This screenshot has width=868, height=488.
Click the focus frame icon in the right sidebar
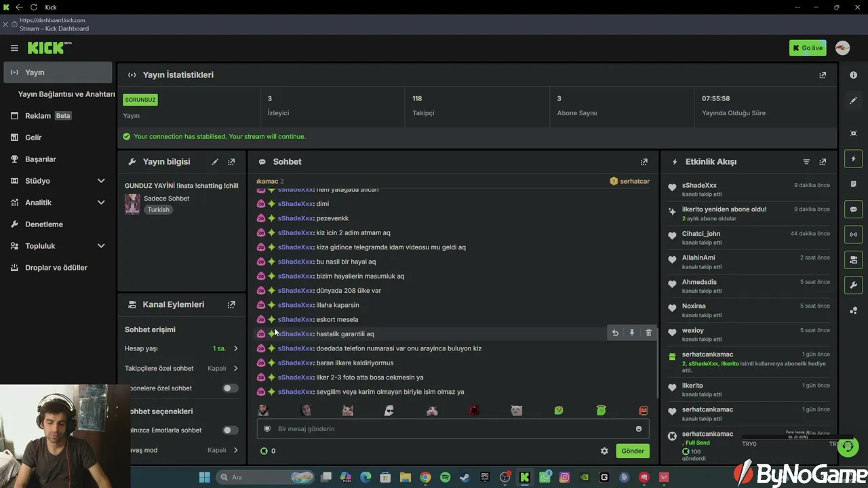pos(854,134)
